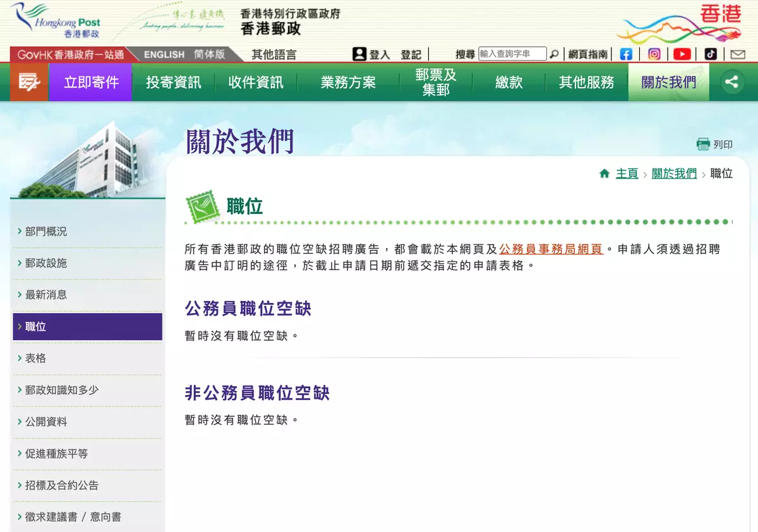Expand 郵政設施 sidebar item
758x532 pixels.
tap(46, 263)
